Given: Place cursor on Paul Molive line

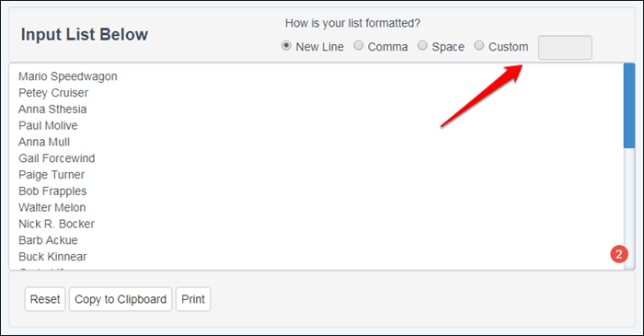Looking at the screenshot, I should click(48, 126).
